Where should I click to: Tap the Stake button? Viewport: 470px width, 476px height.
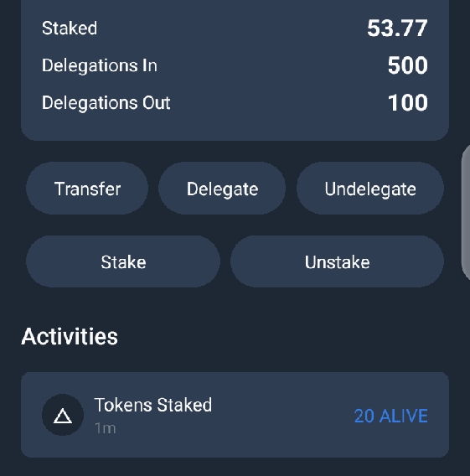[x=123, y=261]
